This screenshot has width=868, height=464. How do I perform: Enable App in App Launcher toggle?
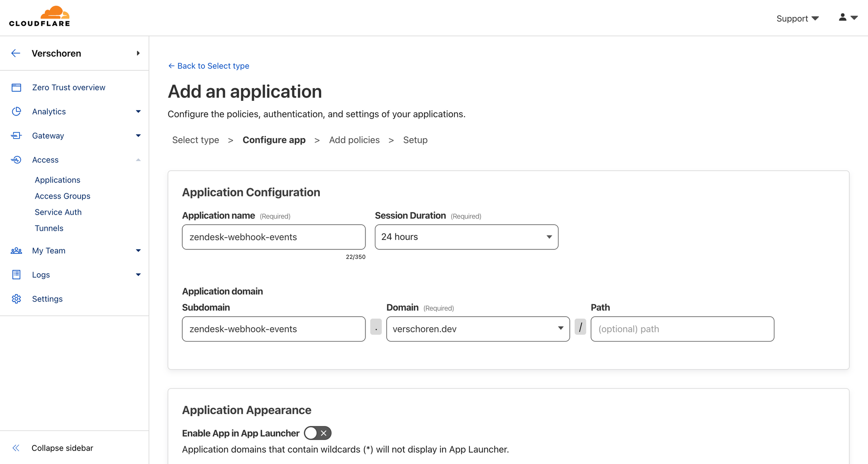[x=317, y=433]
